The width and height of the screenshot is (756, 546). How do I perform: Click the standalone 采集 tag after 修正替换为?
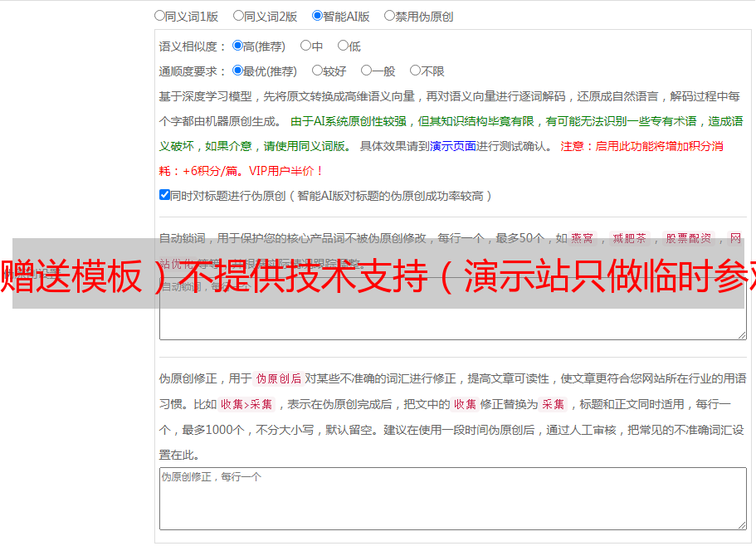pyautogui.click(x=553, y=404)
